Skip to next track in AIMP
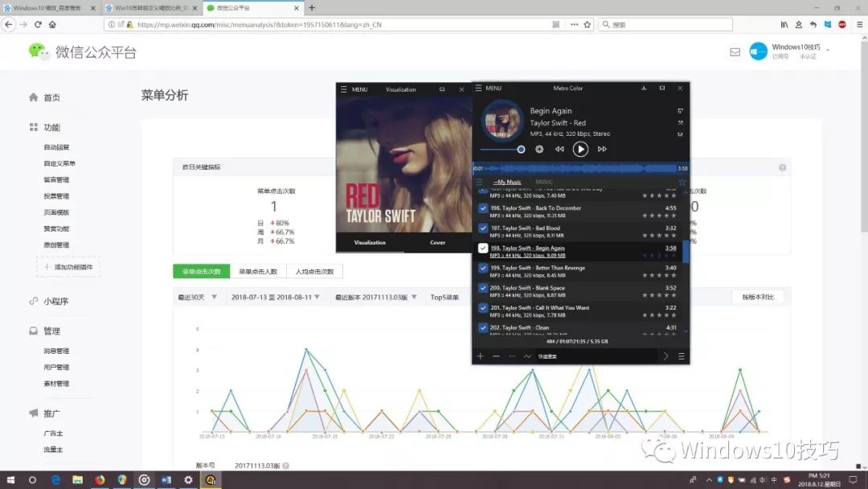 (602, 149)
